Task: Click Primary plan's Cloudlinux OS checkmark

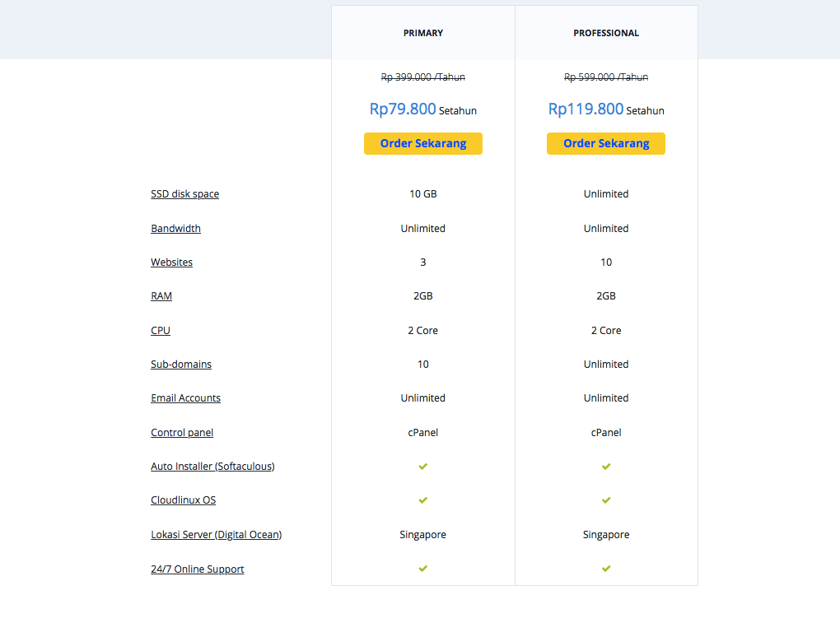Action: [x=423, y=500]
